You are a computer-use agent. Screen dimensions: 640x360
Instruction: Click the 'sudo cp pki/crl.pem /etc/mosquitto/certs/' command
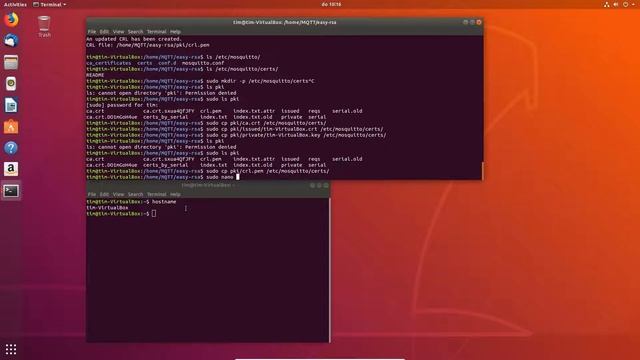click(x=268, y=171)
